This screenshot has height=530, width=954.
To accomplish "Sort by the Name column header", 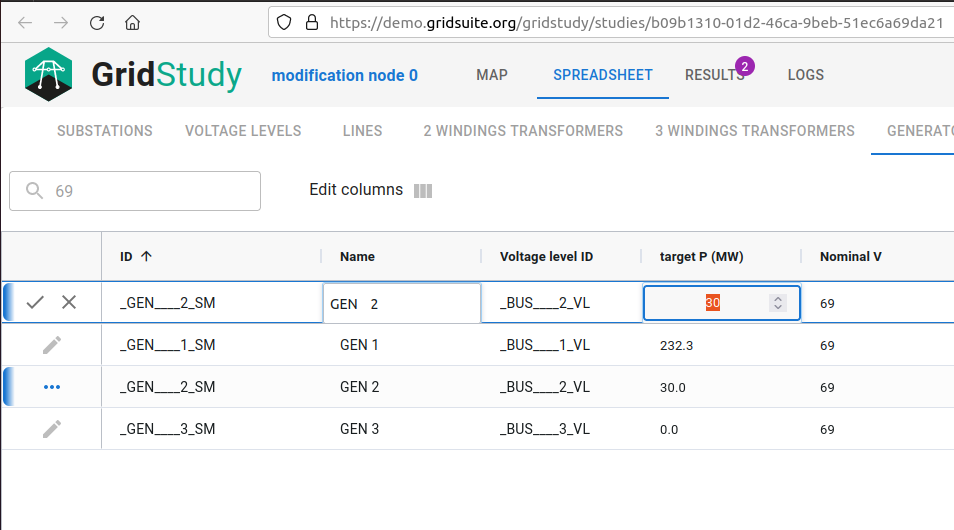I will (357, 256).
